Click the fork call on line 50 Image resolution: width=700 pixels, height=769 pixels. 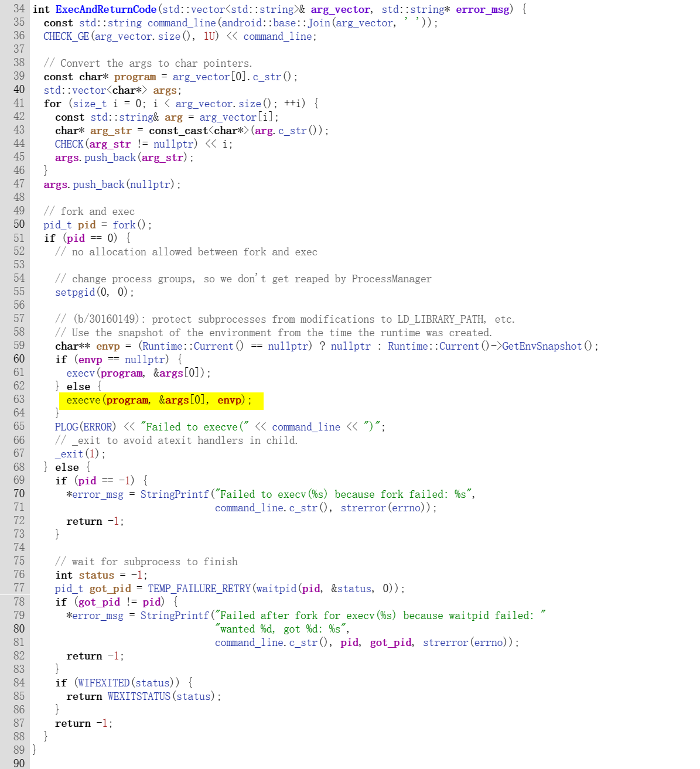click(124, 225)
